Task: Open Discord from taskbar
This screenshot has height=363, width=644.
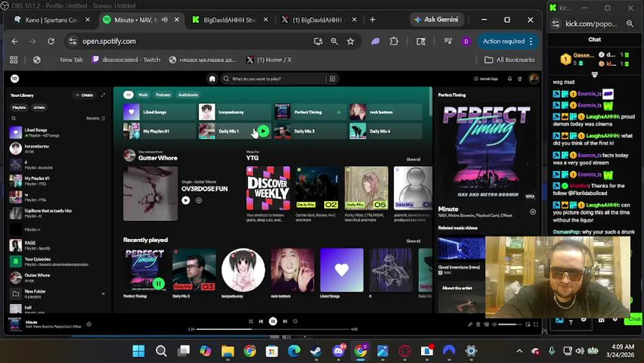Action: coord(339,350)
